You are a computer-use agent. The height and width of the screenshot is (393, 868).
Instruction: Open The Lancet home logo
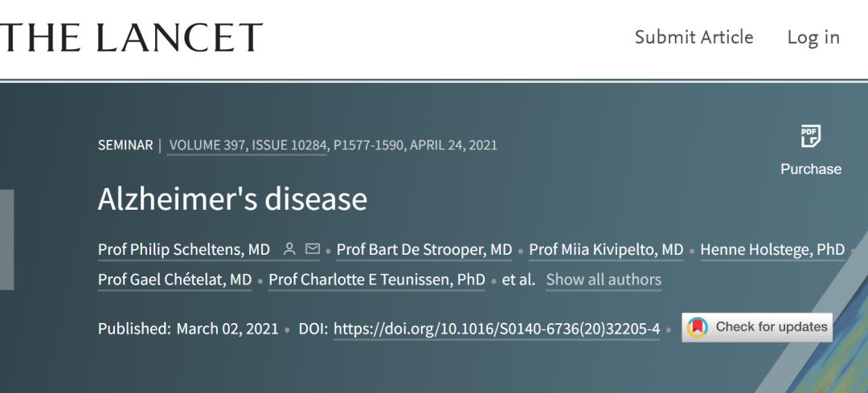tap(131, 38)
